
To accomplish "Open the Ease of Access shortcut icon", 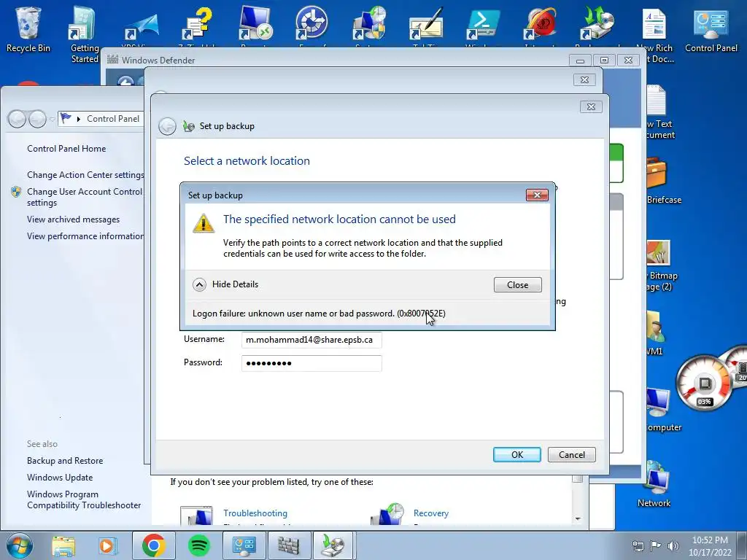I will (x=311, y=24).
